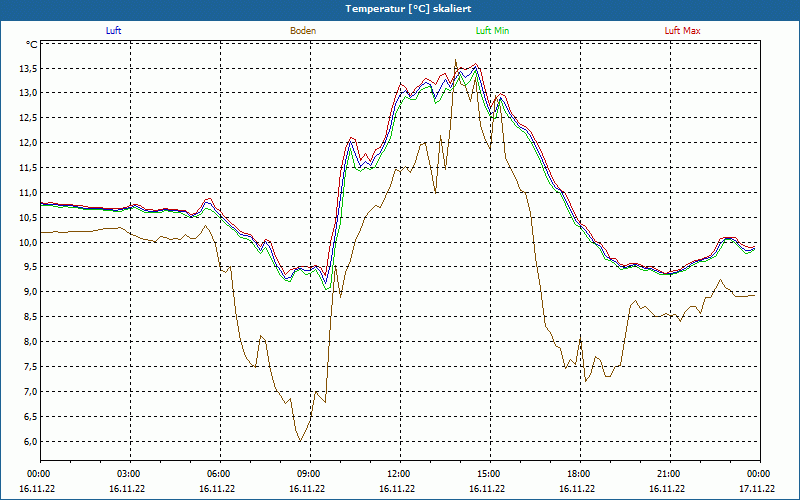Click the '6,0' y-axis value
800x500 pixels.
pyautogui.click(x=30, y=441)
